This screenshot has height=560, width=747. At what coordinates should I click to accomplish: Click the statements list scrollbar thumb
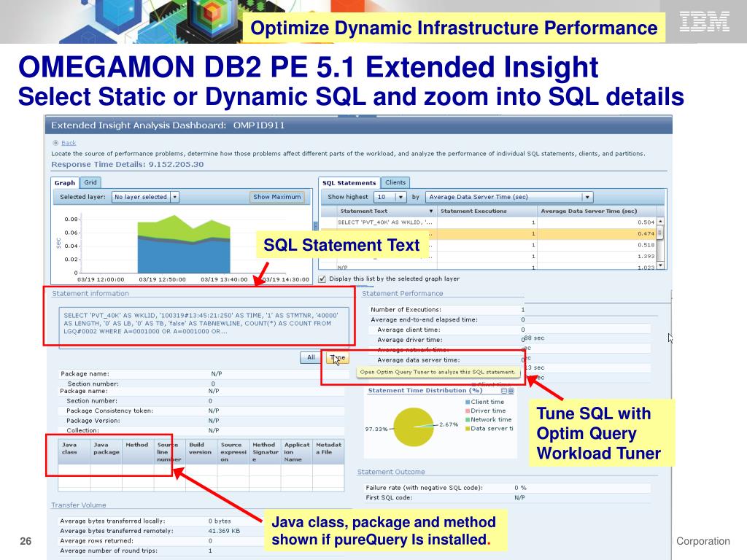[660, 233]
